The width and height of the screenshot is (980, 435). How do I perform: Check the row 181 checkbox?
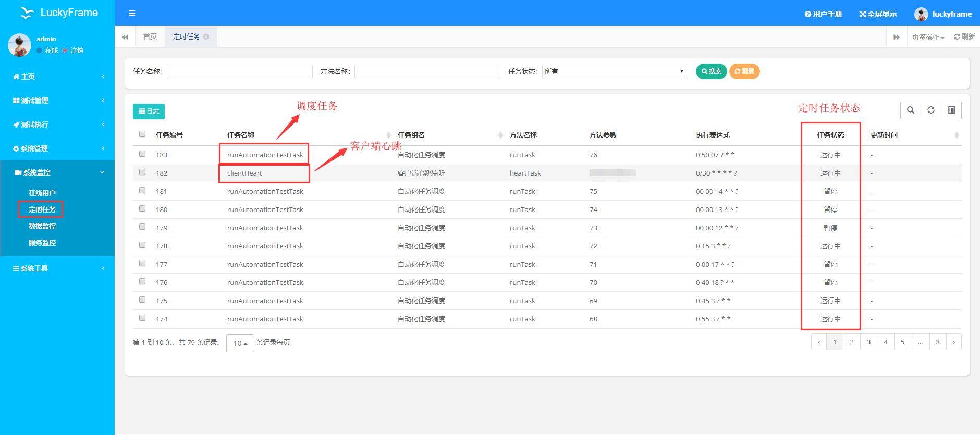[x=142, y=190]
